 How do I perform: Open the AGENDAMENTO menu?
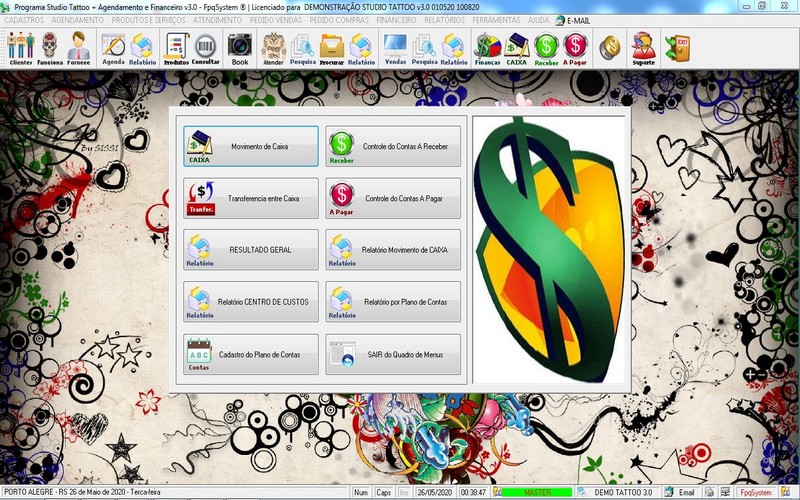pos(78,20)
